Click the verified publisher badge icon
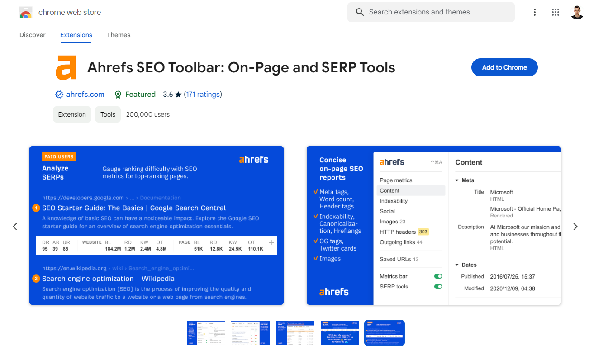Screen dimensions: 589x364 coord(59,95)
